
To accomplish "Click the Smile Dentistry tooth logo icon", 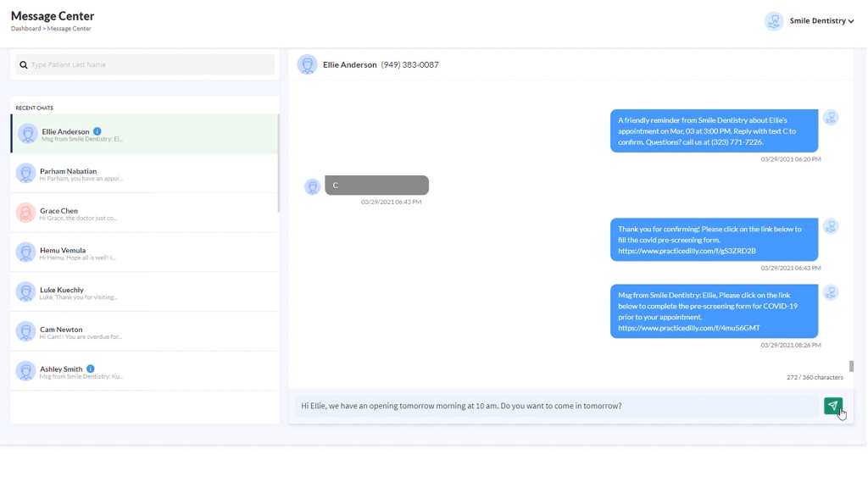I will (774, 21).
